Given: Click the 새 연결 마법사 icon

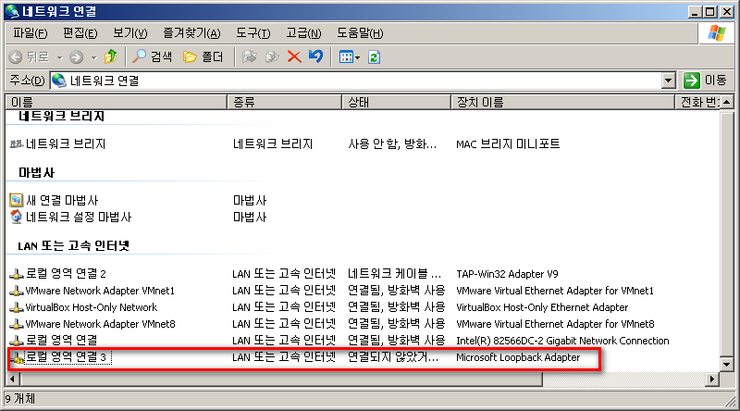Looking at the screenshot, I should coord(17,200).
